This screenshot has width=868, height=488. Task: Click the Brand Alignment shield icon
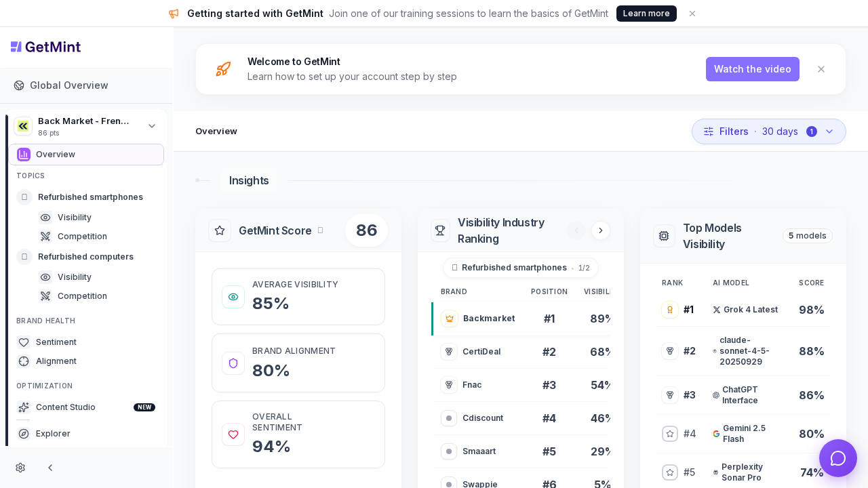pos(233,363)
